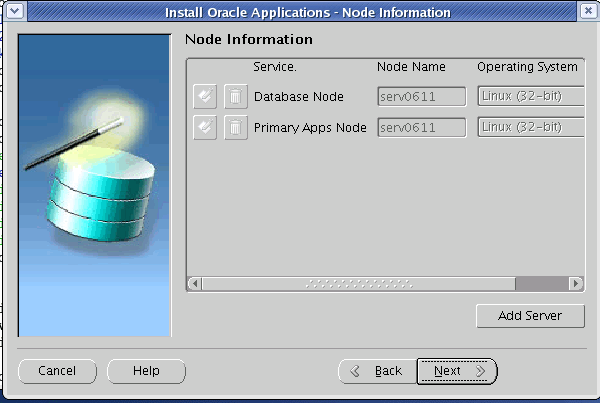Cancel the Oracle Applications install
The height and width of the screenshot is (403, 600).
tap(57, 371)
